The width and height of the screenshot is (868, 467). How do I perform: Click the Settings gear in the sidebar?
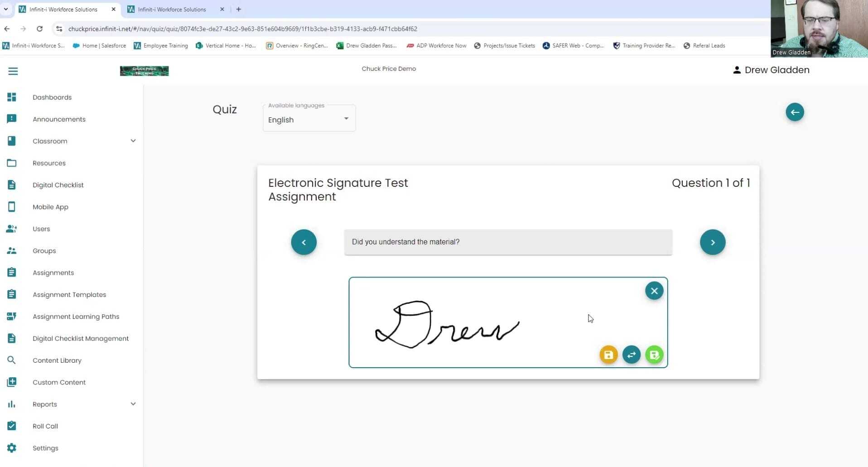point(11,448)
